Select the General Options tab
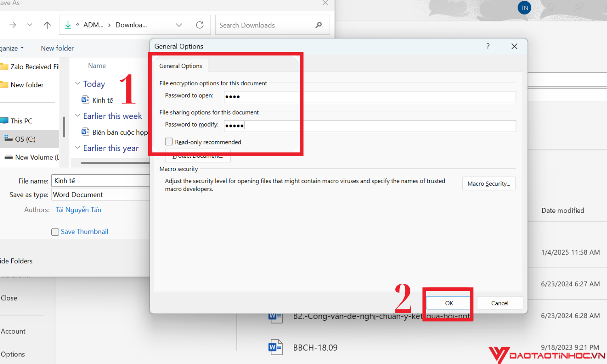This screenshot has height=364, width=607. click(x=180, y=66)
